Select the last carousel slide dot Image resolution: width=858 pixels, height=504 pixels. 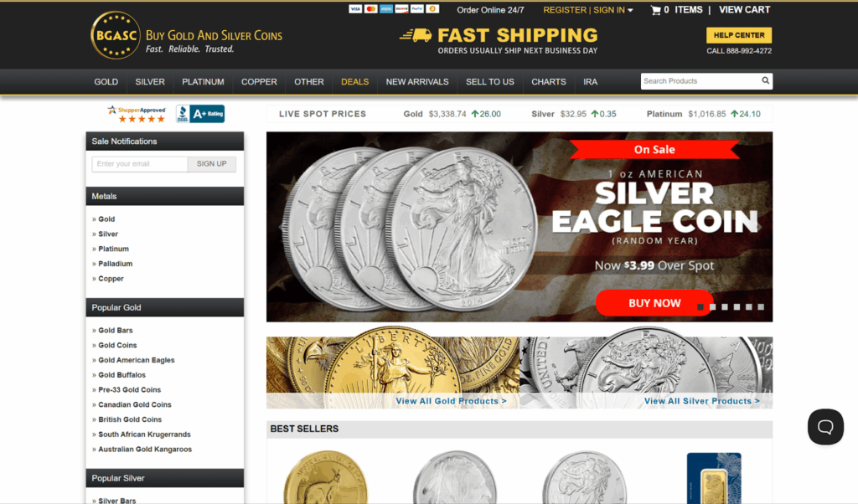[761, 307]
